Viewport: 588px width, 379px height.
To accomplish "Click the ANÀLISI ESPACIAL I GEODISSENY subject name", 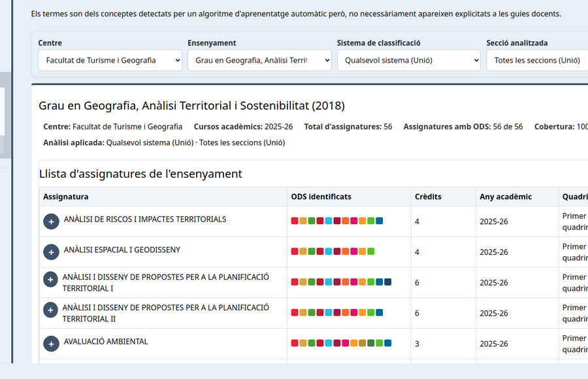I will point(122,250).
